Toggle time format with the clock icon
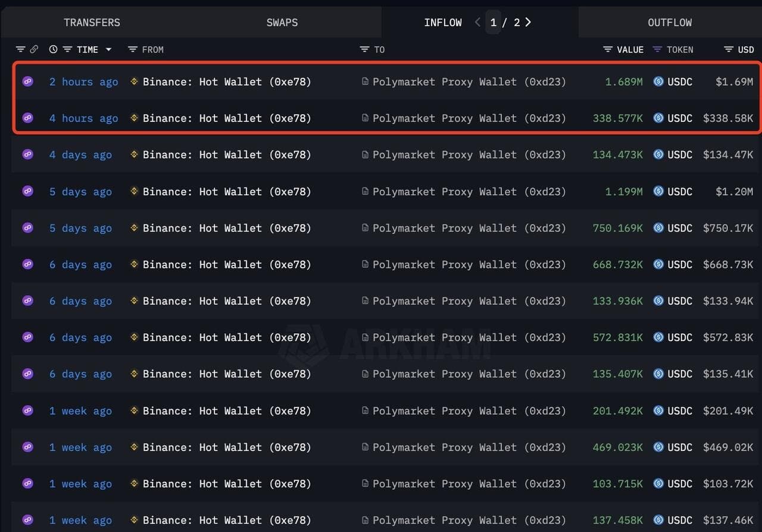Viewport: 762px width, 532px height. click(x=54, y=49)
